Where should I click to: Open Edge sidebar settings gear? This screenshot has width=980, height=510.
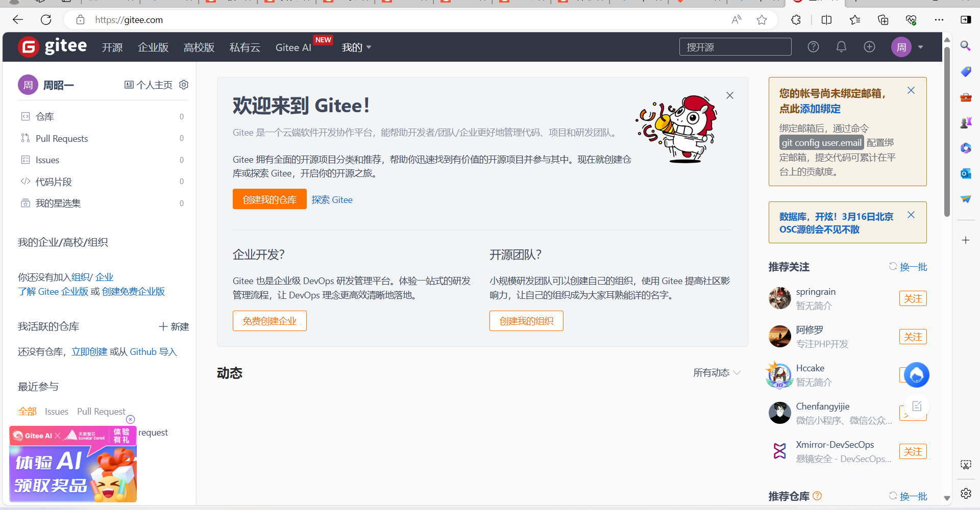point(966,493)
